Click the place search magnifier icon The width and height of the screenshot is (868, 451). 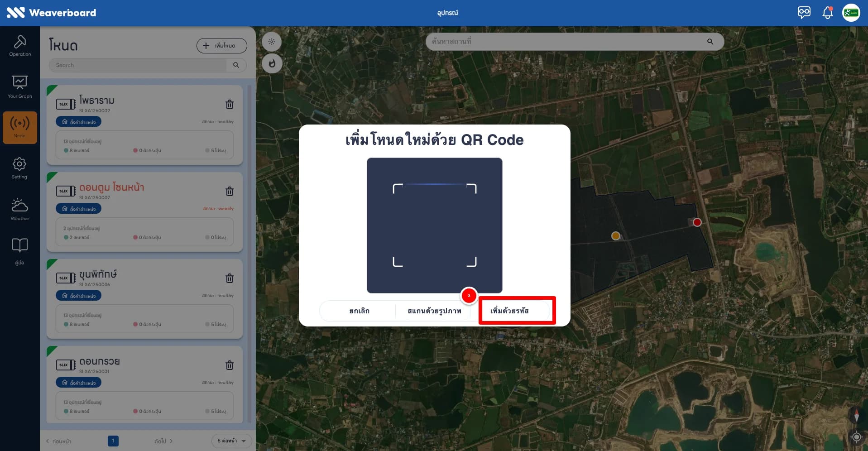click(x=710, y=42)
